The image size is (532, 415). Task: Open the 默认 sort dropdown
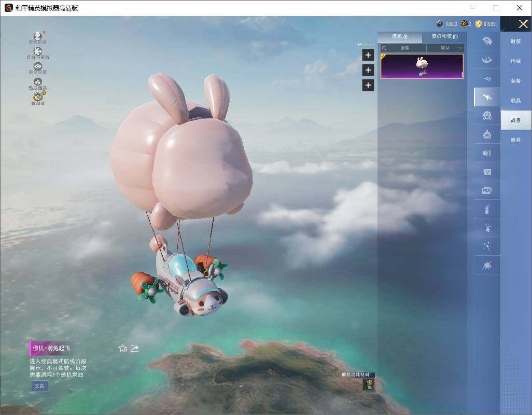coord(446,48)
